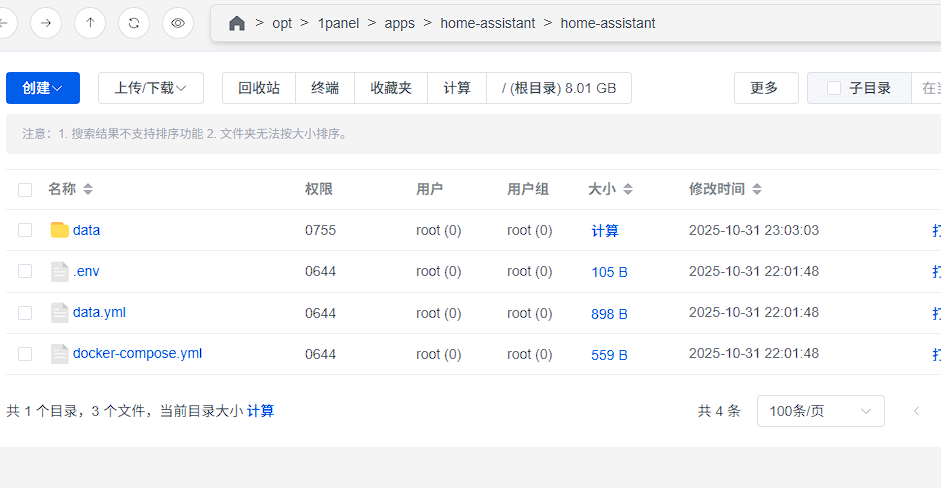Go up one directory level
This screenshot has width=941, height=488.
tap(90, 22)
